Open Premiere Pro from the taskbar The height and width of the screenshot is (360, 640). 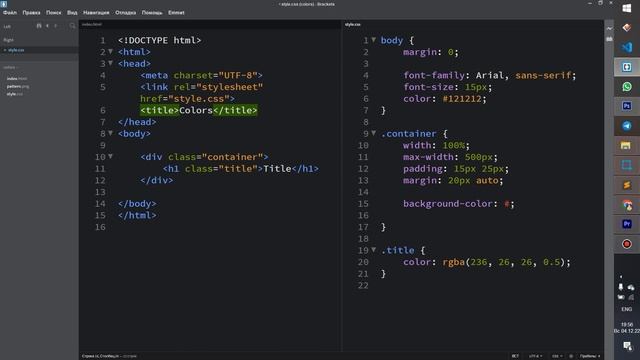[x=627, y=224]
